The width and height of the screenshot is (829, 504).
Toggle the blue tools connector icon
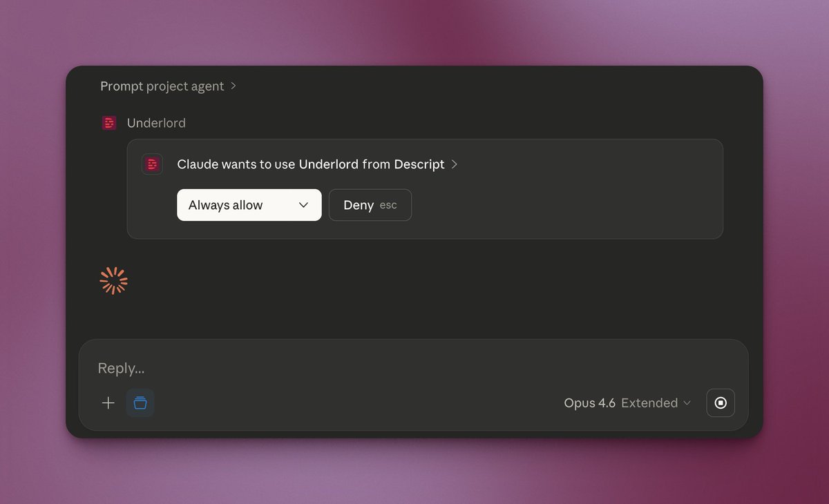[140, 403]
